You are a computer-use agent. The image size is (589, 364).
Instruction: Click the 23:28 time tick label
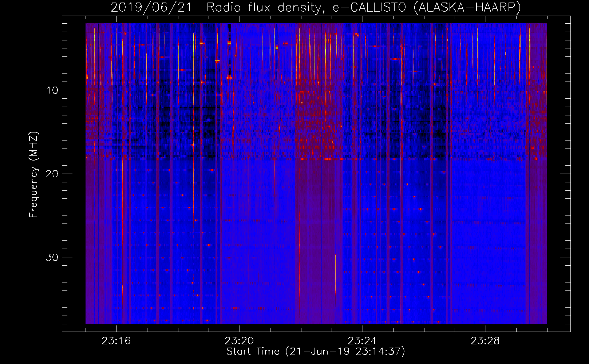coord(485,341)
